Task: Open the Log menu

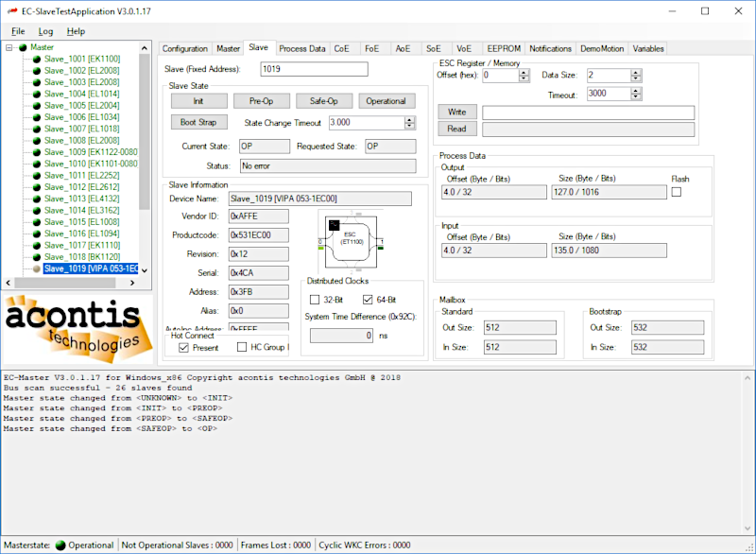Action: [x=45, y=31]
